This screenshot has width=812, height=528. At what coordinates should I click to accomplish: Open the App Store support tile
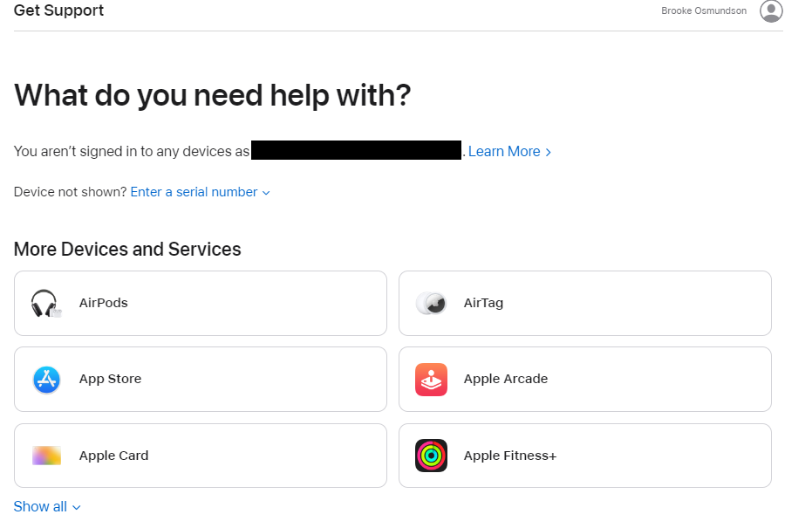point(200,379)
